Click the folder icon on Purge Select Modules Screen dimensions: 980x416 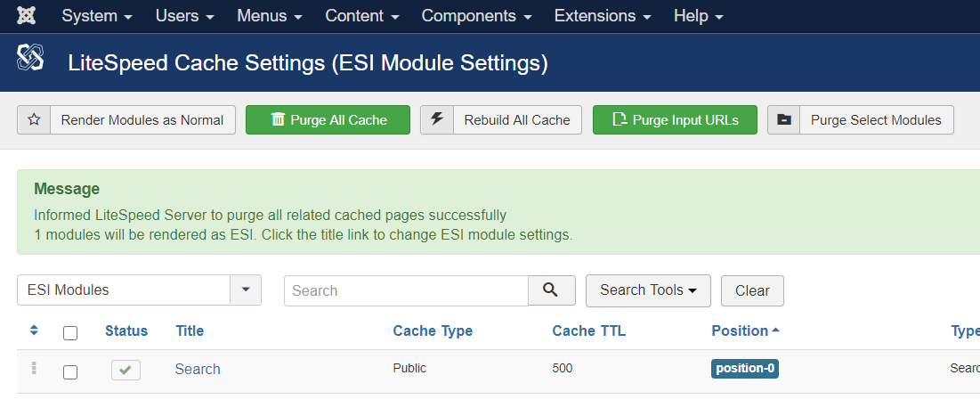coord(784,119)
